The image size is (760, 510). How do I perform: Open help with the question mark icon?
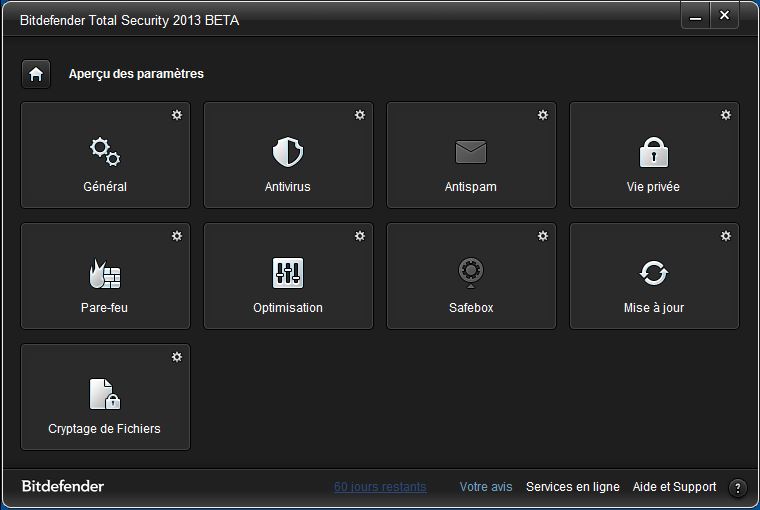tap(738, 488)
